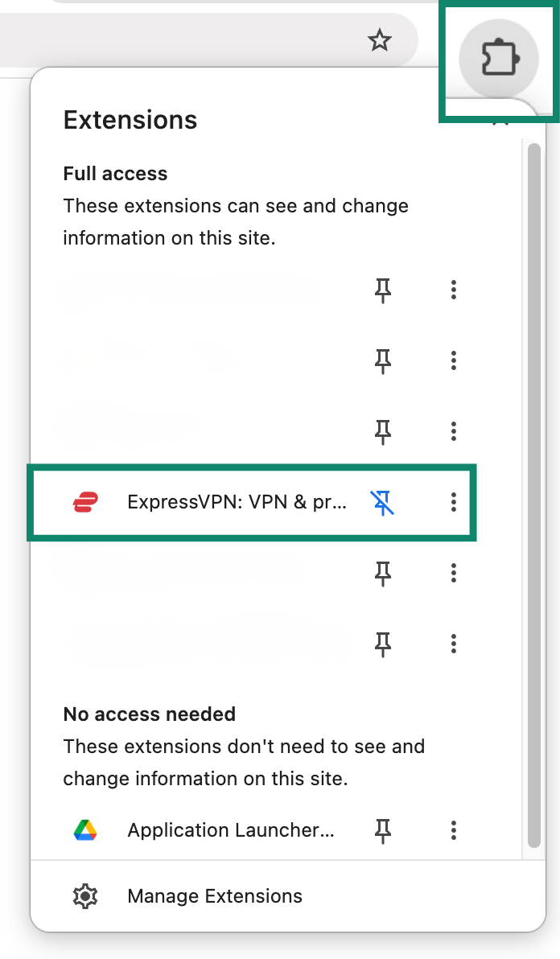Pin the last Full access extension
The image size is (560, 959).
click(x=383, y=644)
